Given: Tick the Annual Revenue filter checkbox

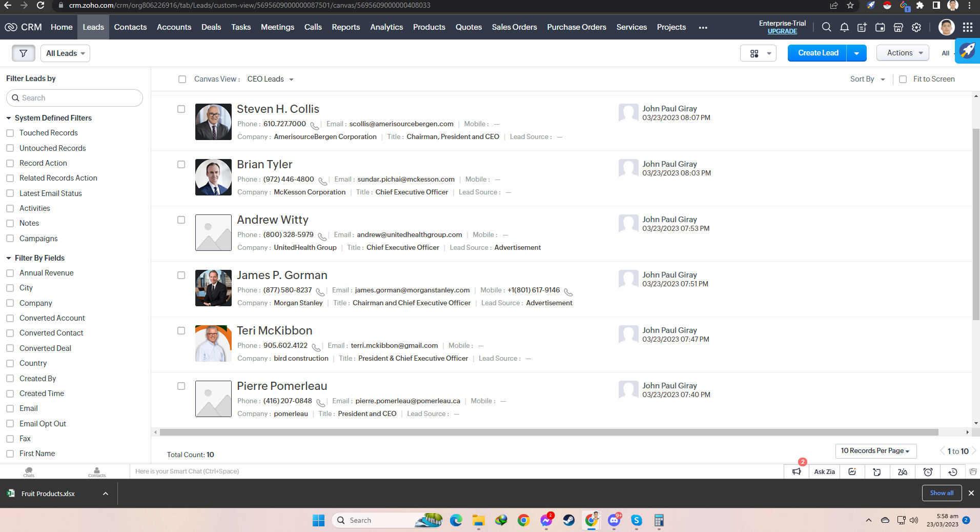Looking at the screenshot, I should coord(10,273).
